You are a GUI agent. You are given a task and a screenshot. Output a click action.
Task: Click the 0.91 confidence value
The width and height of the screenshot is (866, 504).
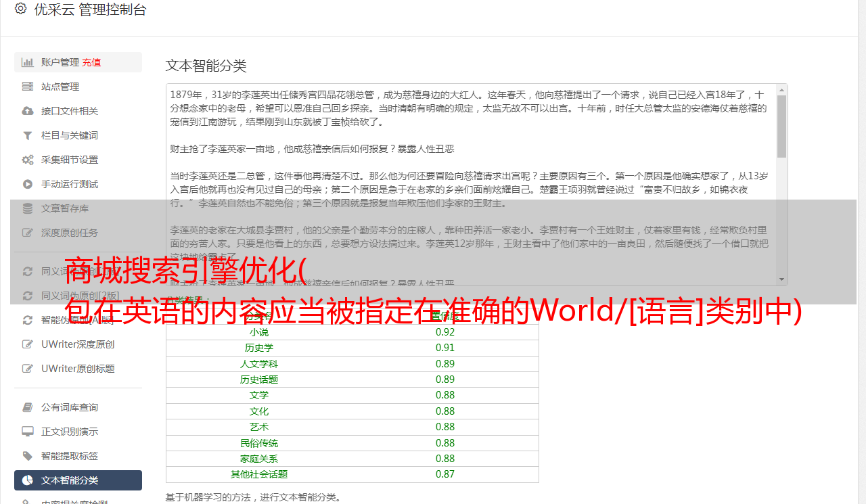(x=445, y=348)
